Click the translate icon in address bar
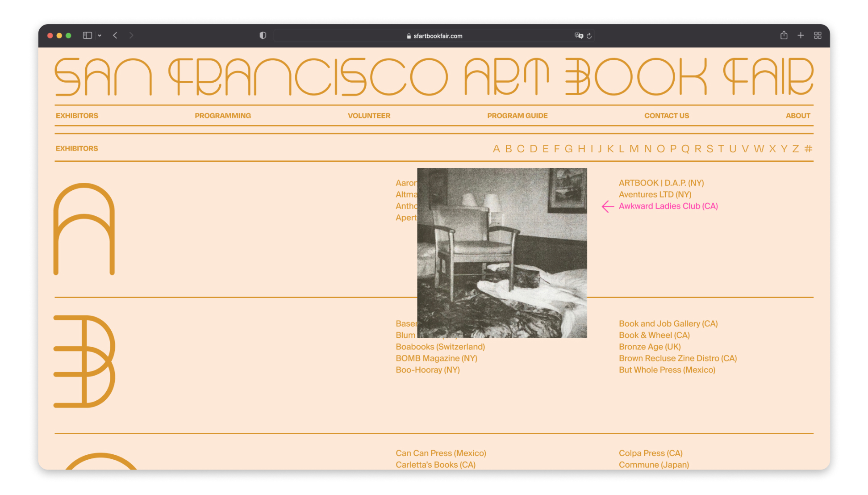The height and width of the screenshot is (495, 868). click(579, 36)
